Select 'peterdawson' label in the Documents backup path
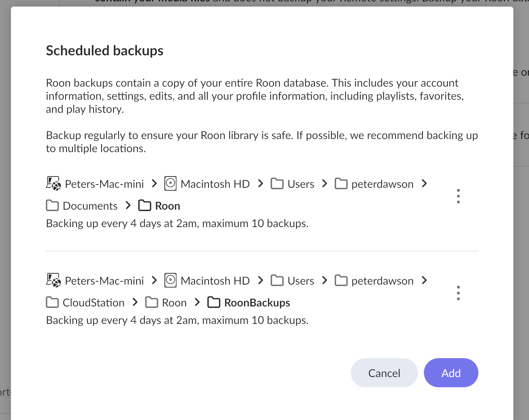 (x=382, y=184)
